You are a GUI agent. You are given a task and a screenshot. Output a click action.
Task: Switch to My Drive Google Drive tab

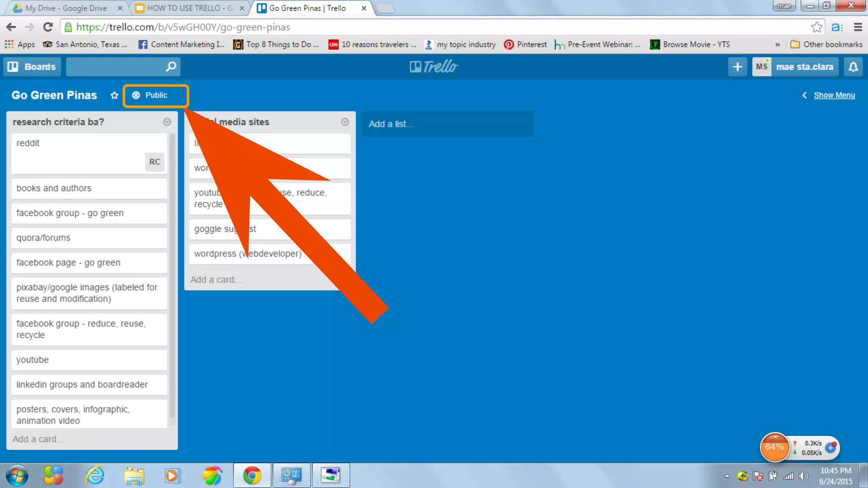[66, 8]
